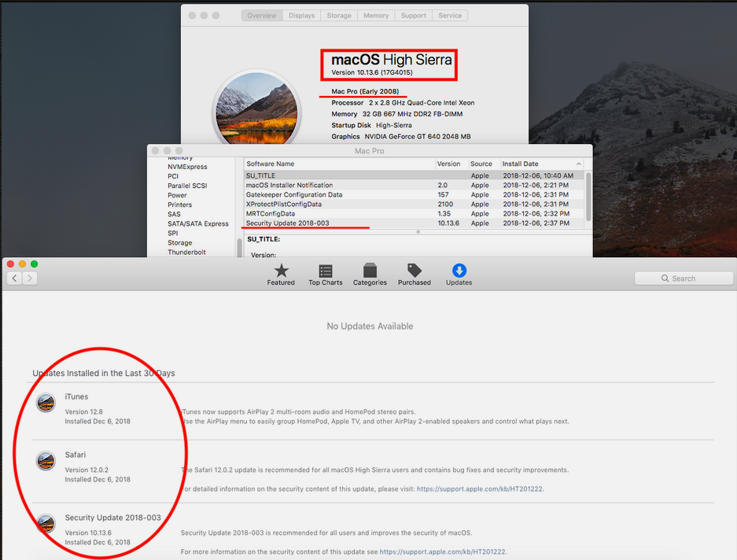Click the System Information sidebar scrollbar
The height and width of the screenshot is (560, 737).
point(240,248)
